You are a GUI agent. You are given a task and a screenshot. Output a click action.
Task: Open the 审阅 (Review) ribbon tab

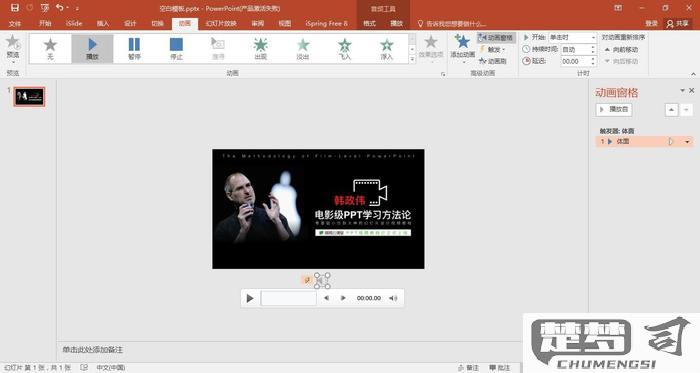tap(258, 23)
